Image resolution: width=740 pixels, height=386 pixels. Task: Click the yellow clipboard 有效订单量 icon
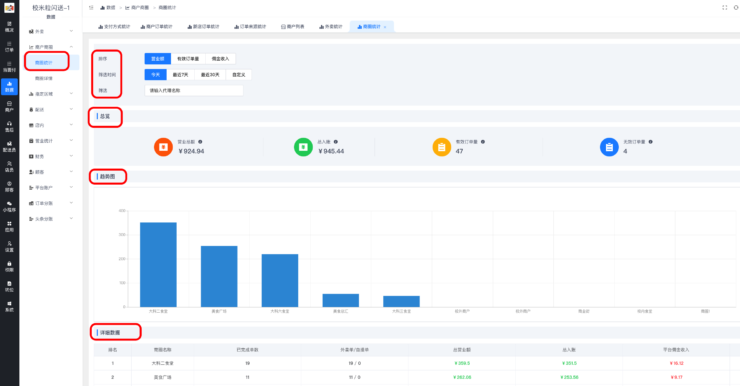442,147
